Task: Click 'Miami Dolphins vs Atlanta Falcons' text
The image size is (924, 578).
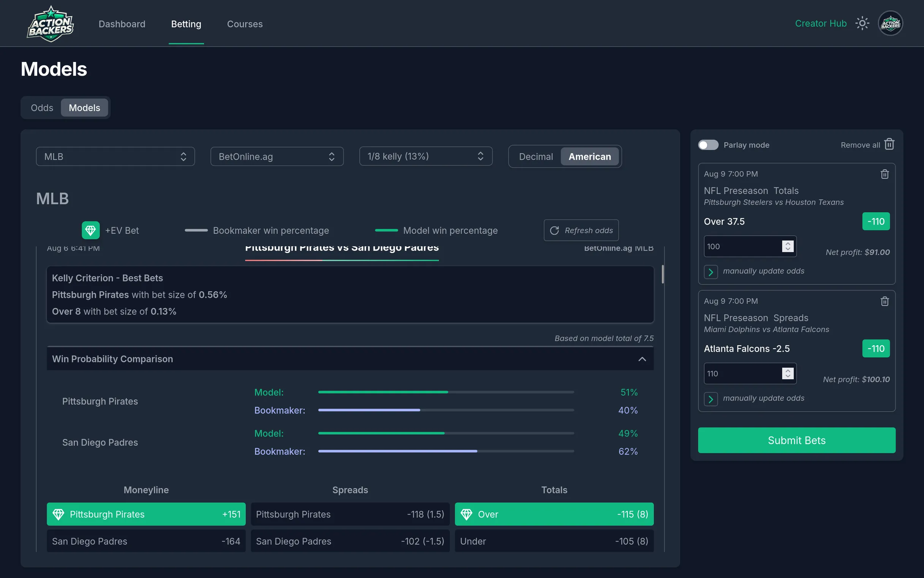Action: pos(766,330)
